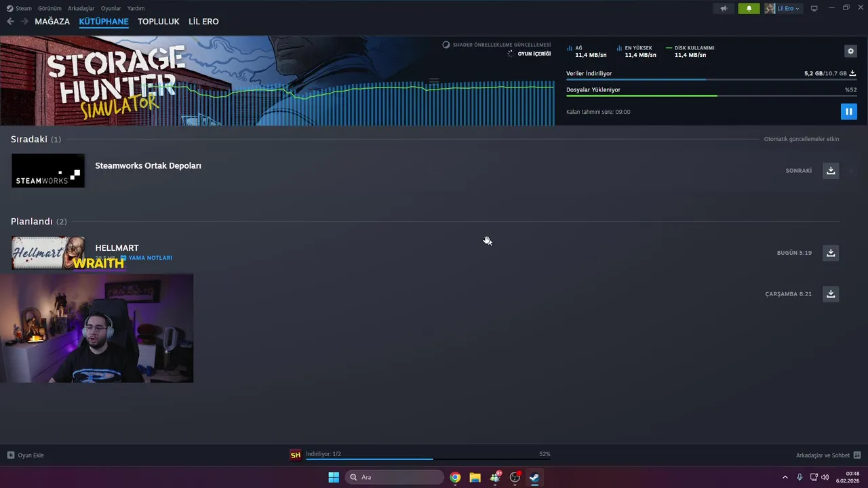Open the taskbar app with notification badge
This screenshot has width=868, height=488.
tap(495, 477)
